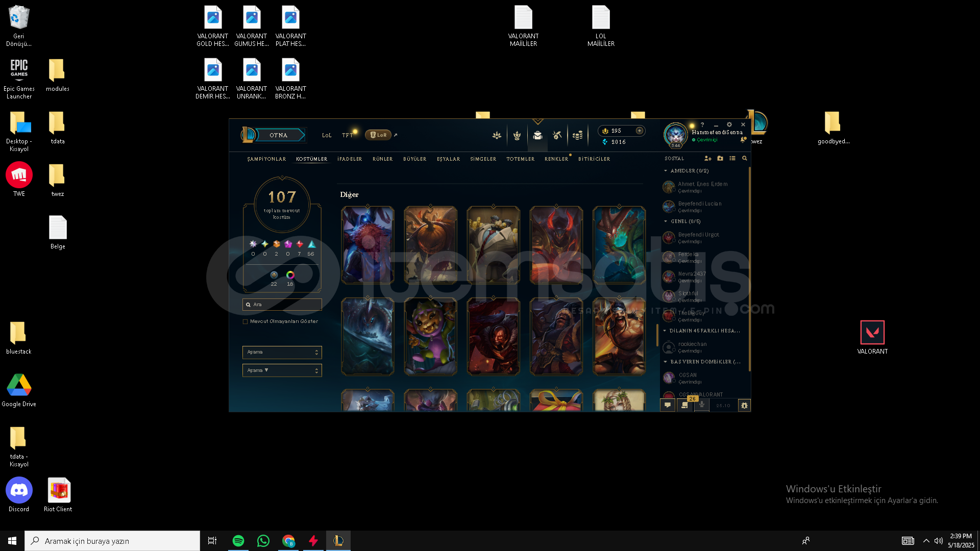Click the skin search field Ara
Screen dimensions: 980x551
point(282,305)
